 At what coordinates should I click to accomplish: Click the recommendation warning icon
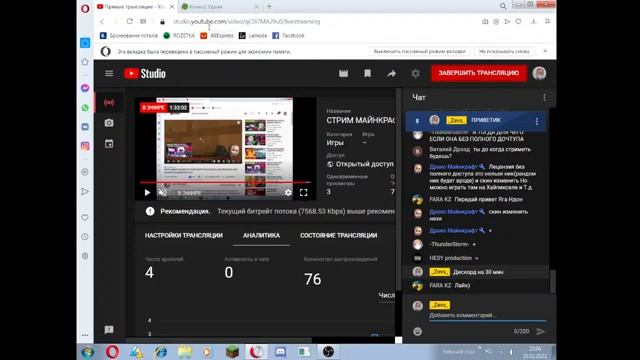[x=150, y=211]
